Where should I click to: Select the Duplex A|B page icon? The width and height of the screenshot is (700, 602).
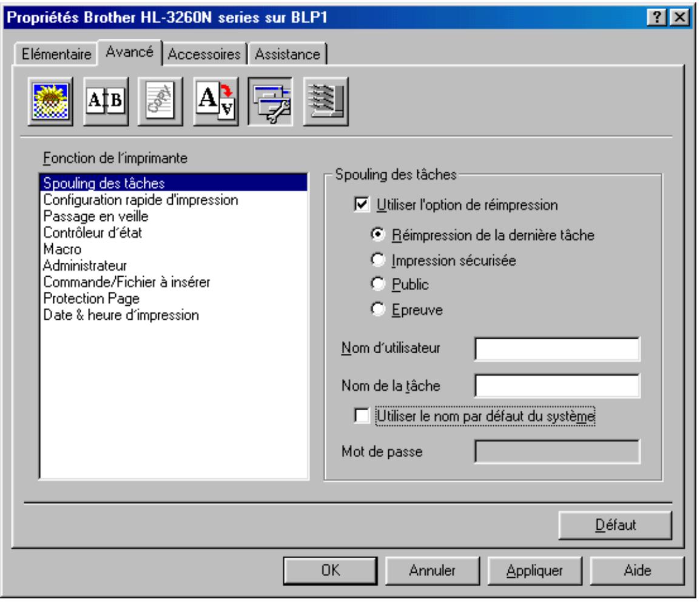pos(106,101)
